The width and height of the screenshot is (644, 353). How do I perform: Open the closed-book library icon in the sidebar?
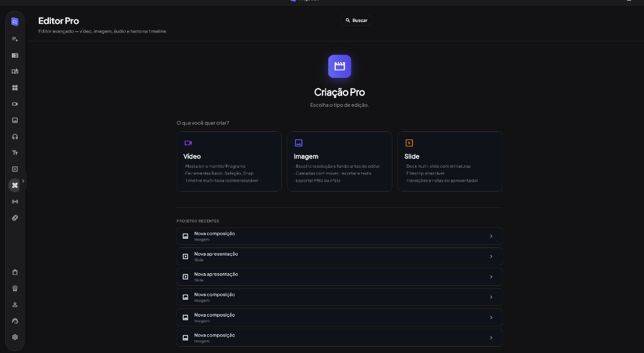pos(15,55)
